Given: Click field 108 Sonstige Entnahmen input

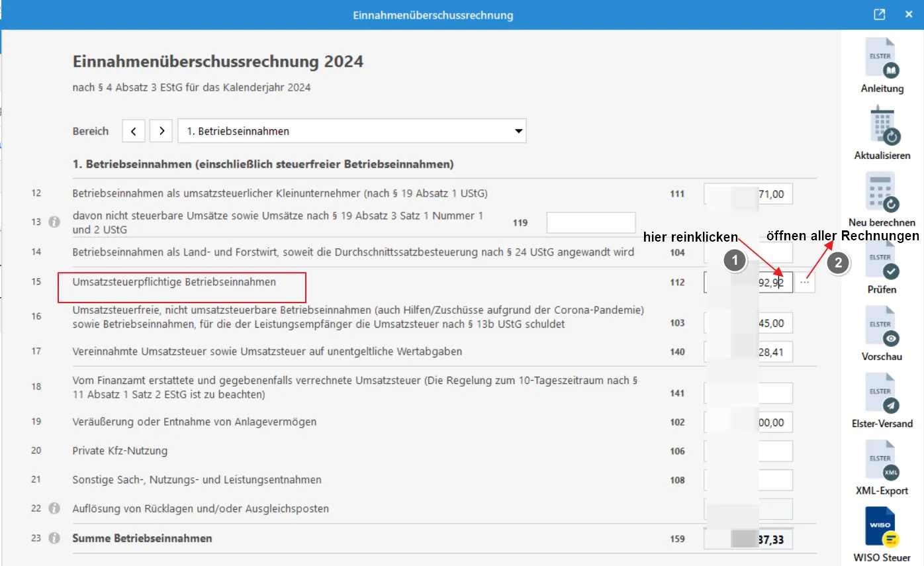Looking at the screenshot, I should [748, 480].
